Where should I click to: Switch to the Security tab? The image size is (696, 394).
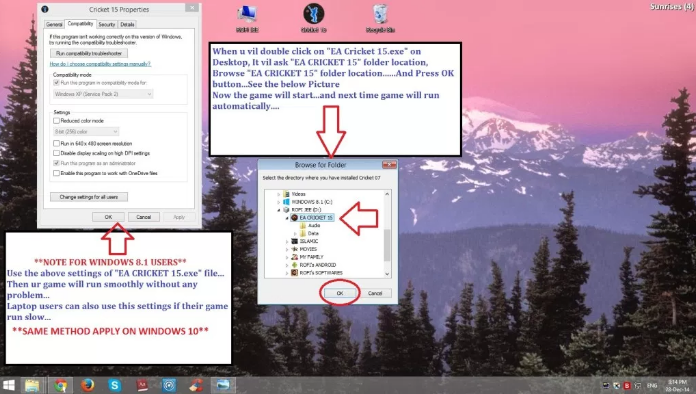[x=107, y=24]
